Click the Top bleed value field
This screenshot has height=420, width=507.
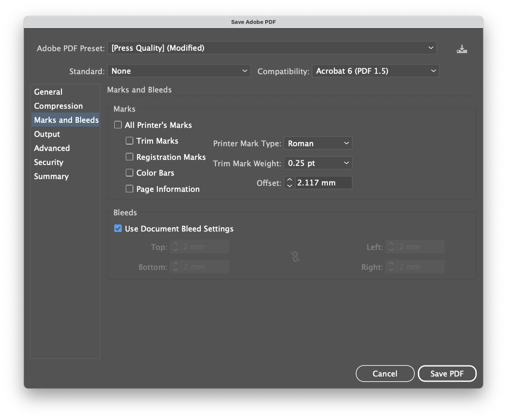click(206, 247)
